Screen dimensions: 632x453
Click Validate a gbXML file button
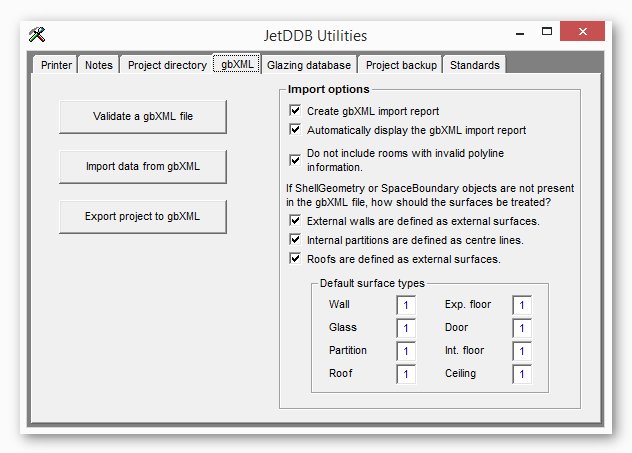143,116
